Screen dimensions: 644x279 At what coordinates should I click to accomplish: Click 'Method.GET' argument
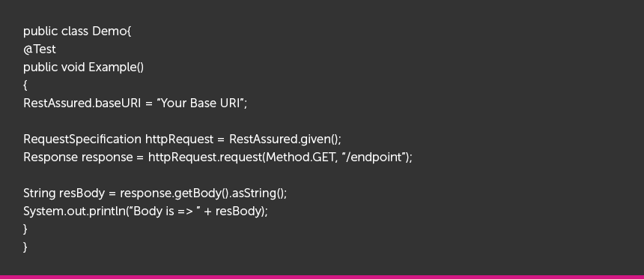point(300,157)
